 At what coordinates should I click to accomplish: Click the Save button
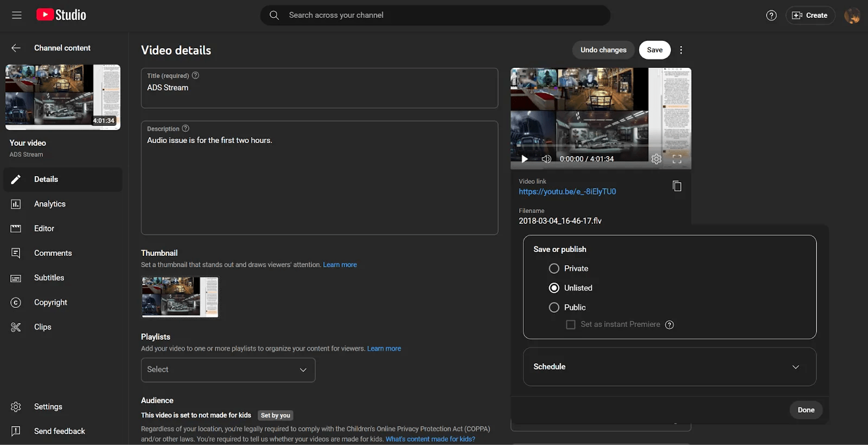[x=655, y=50]
